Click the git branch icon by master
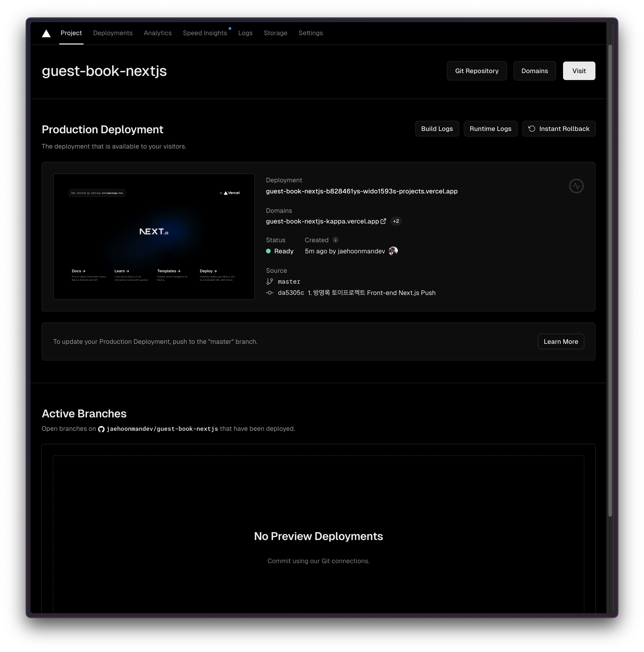The image size is (644, 652). (x=269, y=281)
